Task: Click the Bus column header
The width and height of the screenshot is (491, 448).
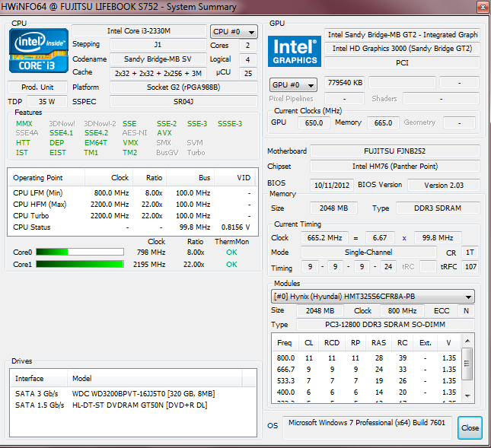Action: click(190, 178)
